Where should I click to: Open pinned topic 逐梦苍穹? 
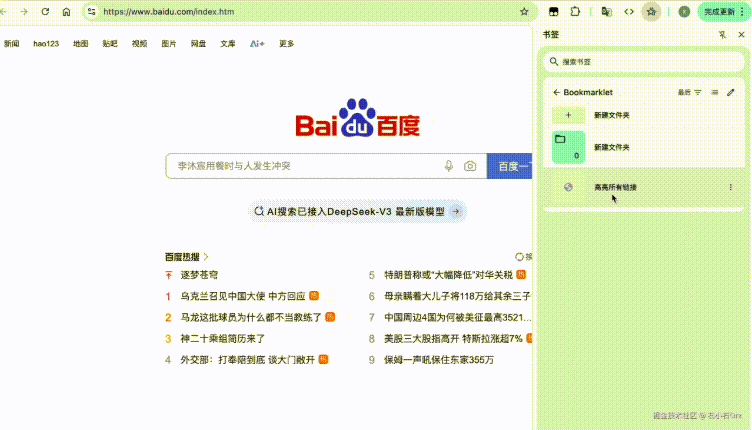(199, 275)
